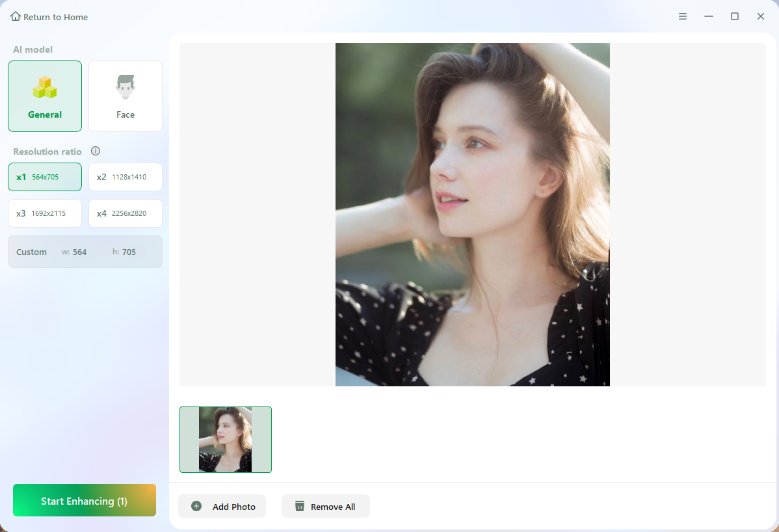The image size is (779, 532).
Task: Maximize the application window
Action: tap(734, 16)
